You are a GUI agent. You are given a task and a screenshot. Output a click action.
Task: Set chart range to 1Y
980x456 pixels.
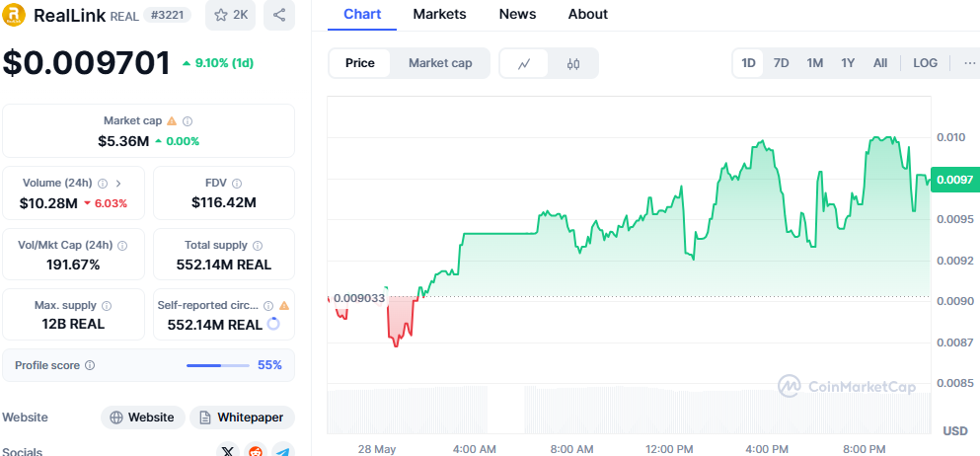(848, 63)
